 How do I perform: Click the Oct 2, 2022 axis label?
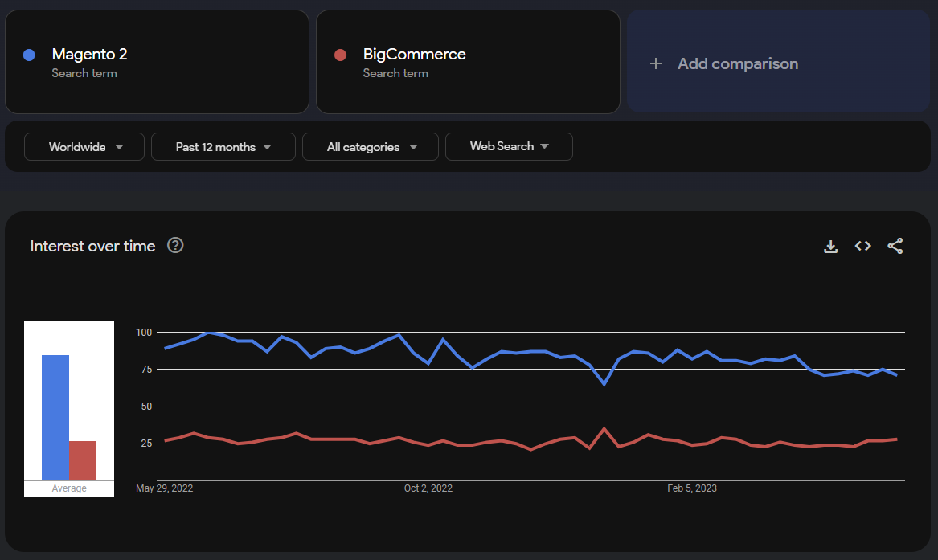coord(428,488)
